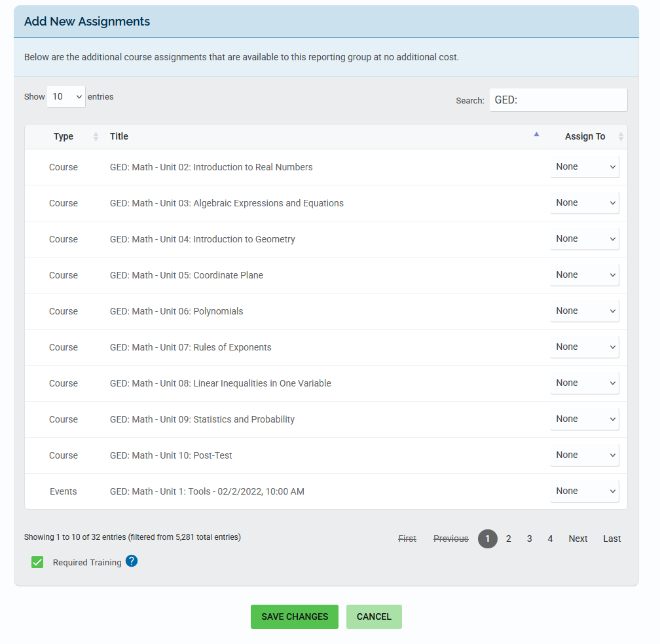Uncheck the Required Training checkbox
The image size is (660, 644).
click(37, 562)
